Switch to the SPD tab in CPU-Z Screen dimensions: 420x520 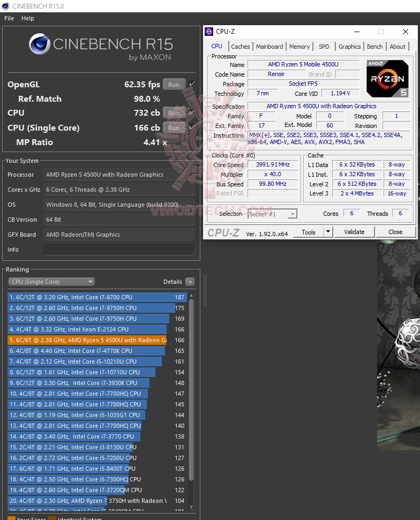pyautogui.click(x=324, y=47)
